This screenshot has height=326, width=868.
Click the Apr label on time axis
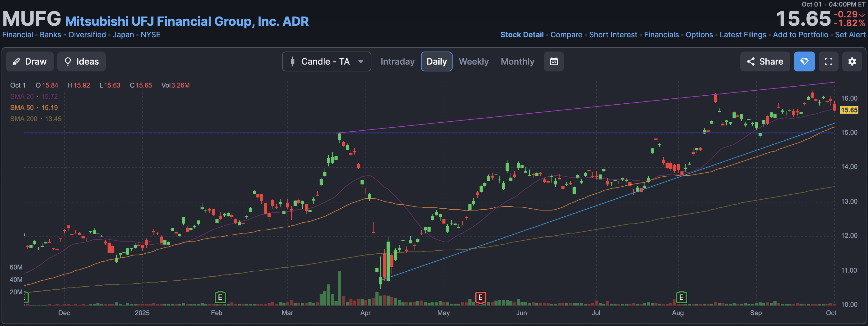point(365,313)
